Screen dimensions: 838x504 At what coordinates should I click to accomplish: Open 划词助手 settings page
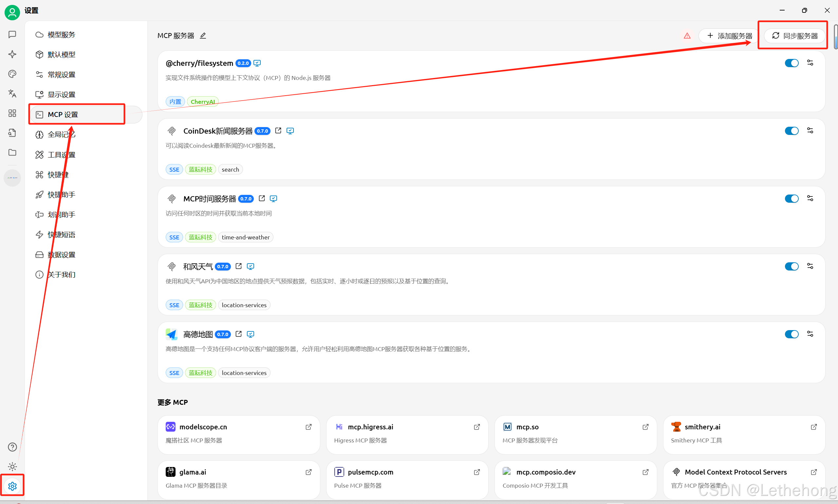coord(86,215)
